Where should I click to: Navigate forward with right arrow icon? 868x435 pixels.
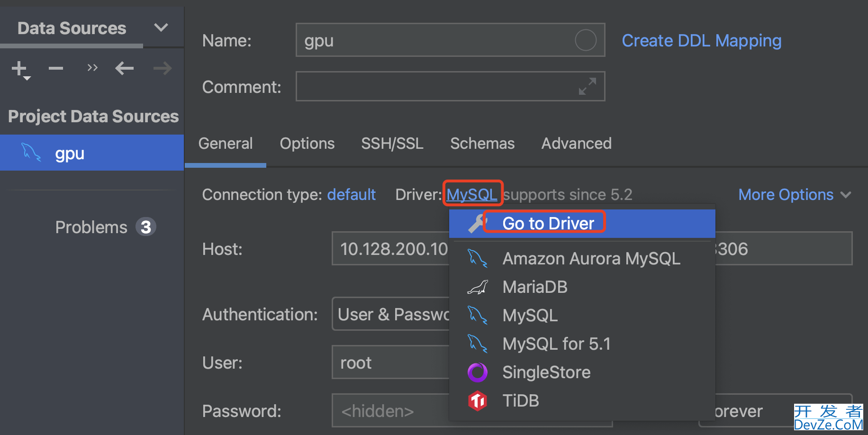[163, 68]
